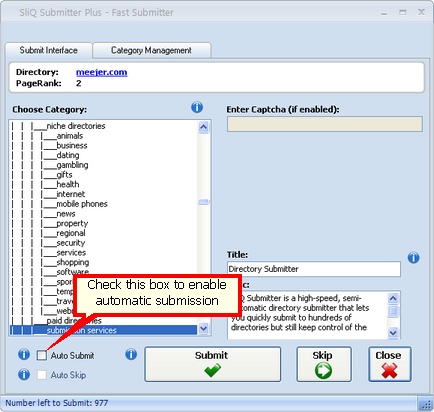Click description box scroll up arrow
The height and width of the screenshot is (412, 434).
[393, 298]
